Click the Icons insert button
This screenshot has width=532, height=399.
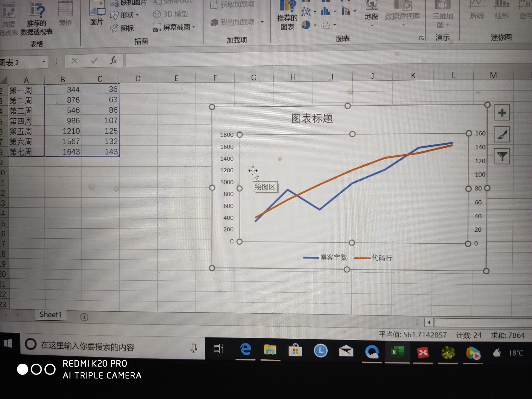coord(122,28)
